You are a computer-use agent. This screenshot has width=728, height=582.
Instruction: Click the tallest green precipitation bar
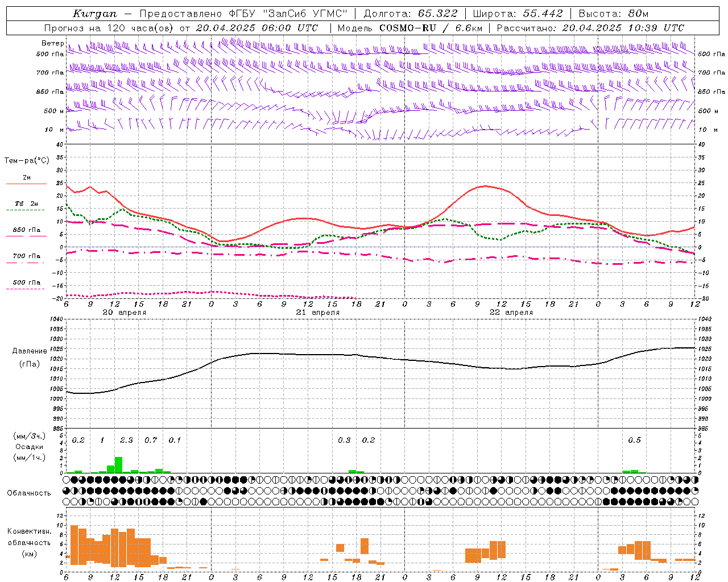(x=118, y=465)
